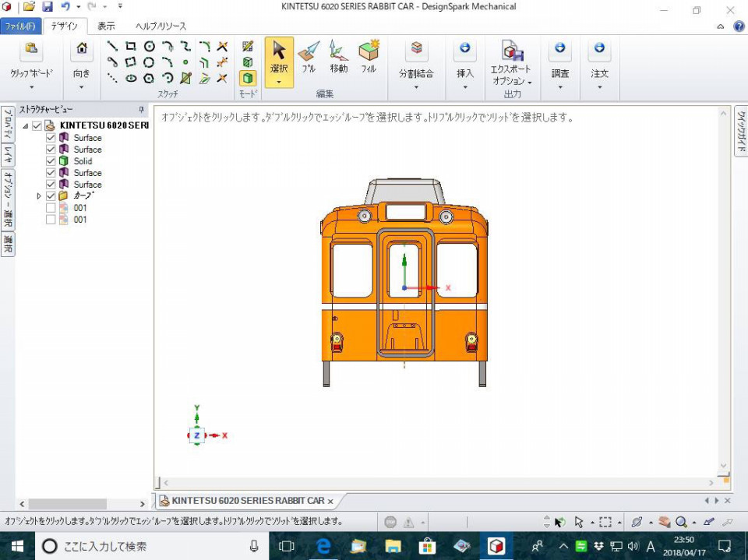Click the Save icon in quick access toolbar
Image resolution: width=748 pixels, height=560 pixels.
(47, 7)
